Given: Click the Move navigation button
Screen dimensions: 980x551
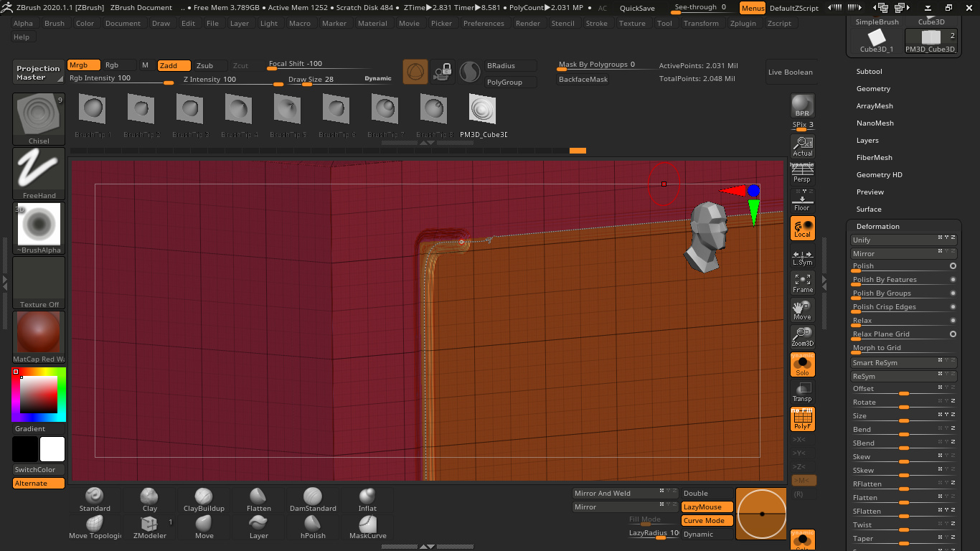Looking at the screenshot, I should tap(803, 311).
